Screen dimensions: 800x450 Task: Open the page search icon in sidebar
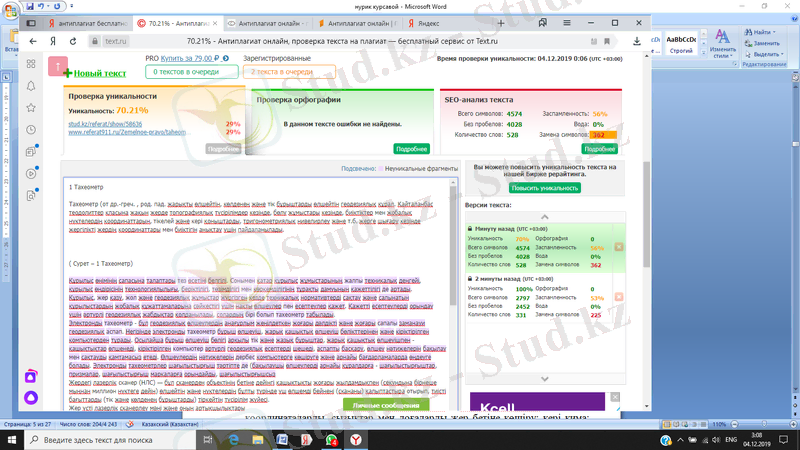click(31, 195)
